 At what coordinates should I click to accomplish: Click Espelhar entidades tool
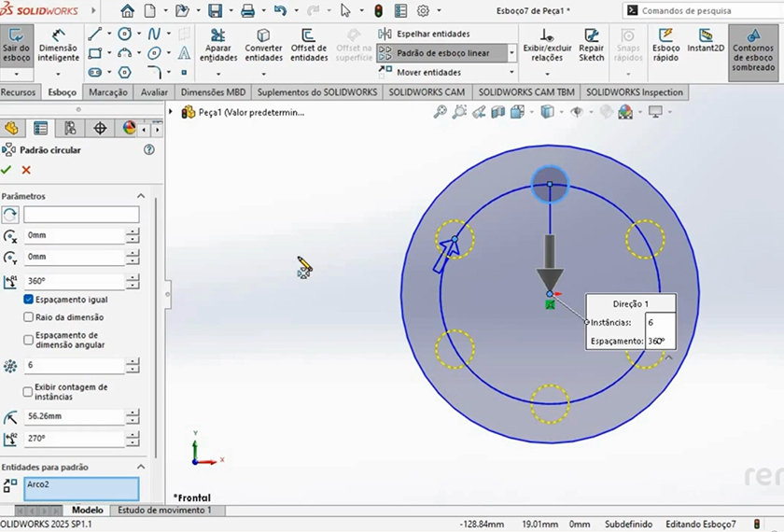[426, 34]
